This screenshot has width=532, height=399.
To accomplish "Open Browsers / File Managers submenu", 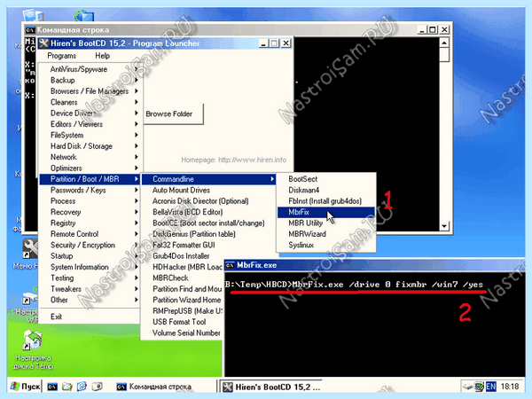I will (x=90, y=91).
